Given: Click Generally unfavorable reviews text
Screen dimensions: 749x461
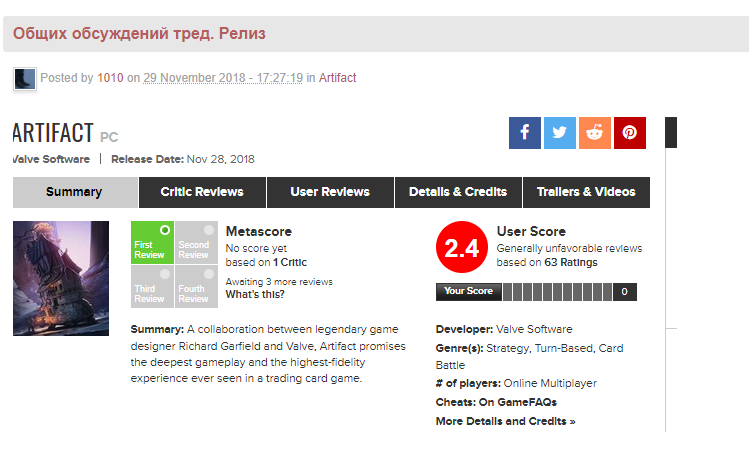Looking at the screenshot, I should [569, 248].
